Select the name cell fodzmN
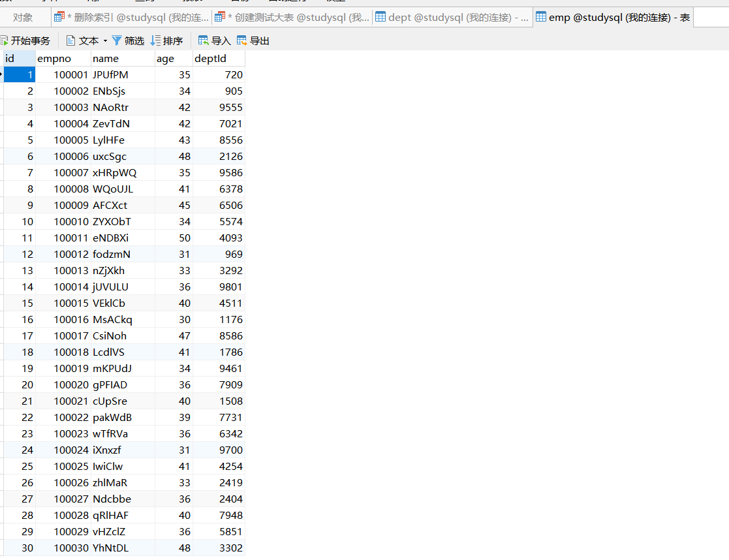This screenshot has width=729, height=560. coord(122,255)
